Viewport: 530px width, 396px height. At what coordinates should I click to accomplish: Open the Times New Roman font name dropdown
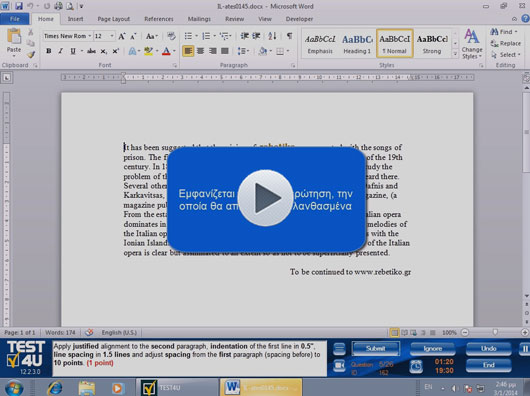(x=90, y=36)
